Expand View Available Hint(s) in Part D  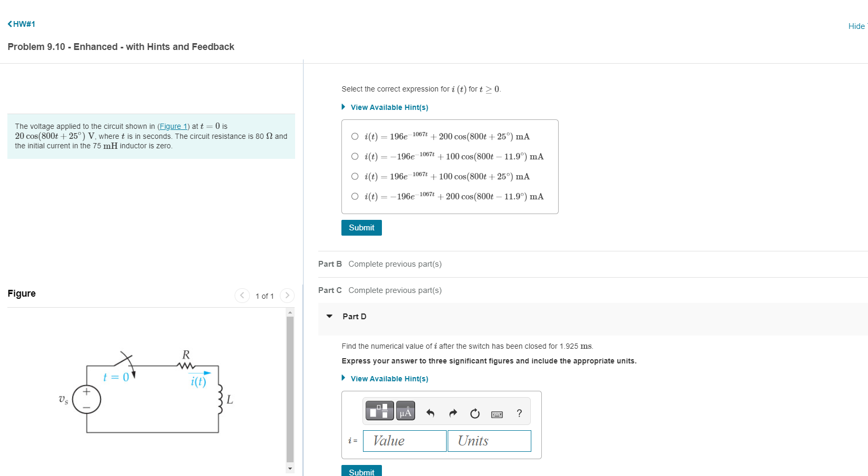tap(389, 378)
